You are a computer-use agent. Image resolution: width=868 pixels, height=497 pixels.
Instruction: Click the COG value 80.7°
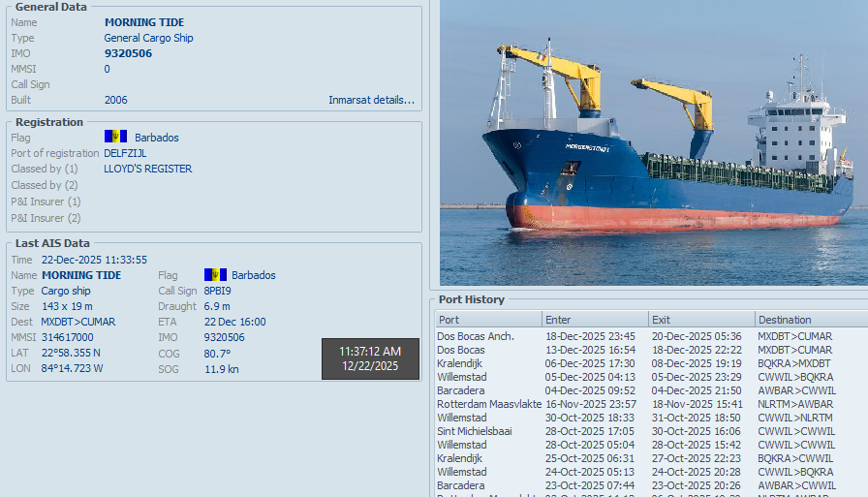click(x=217, y=354)
